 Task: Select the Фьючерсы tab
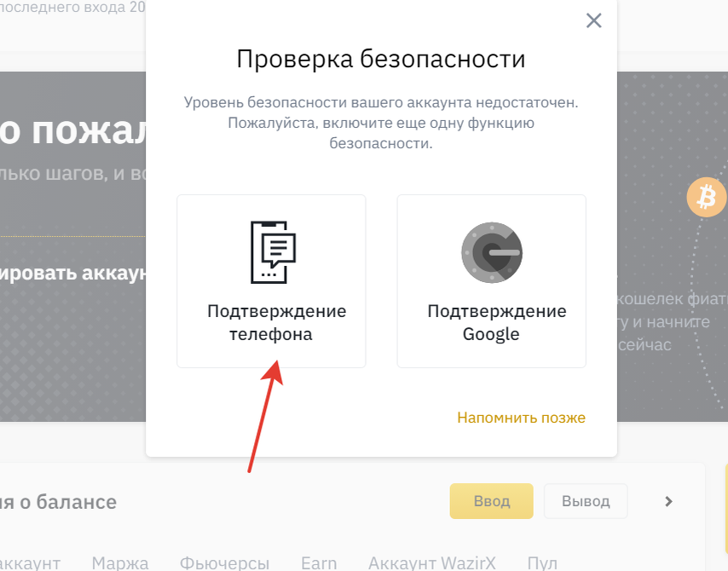224,562
